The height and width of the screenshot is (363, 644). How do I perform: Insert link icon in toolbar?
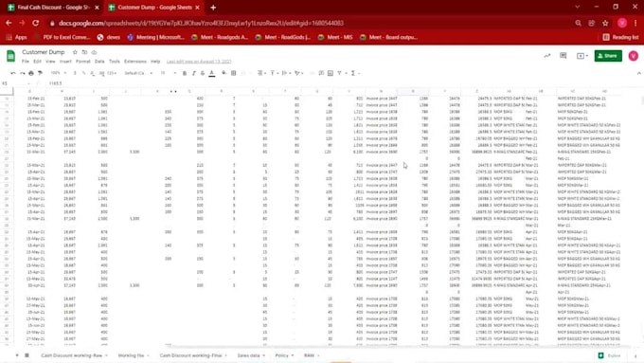tap(313, 73)
